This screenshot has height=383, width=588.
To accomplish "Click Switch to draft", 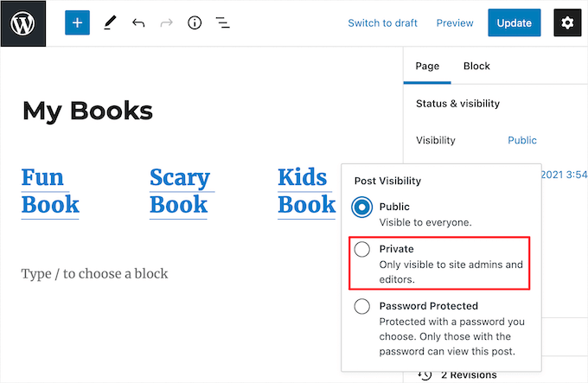I will (384, 23).
